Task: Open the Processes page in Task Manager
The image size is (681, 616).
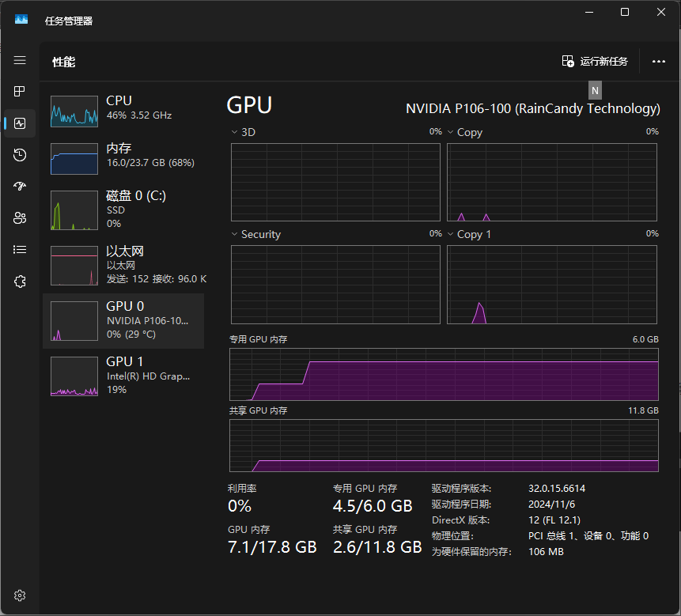Action: click(19, 91)
